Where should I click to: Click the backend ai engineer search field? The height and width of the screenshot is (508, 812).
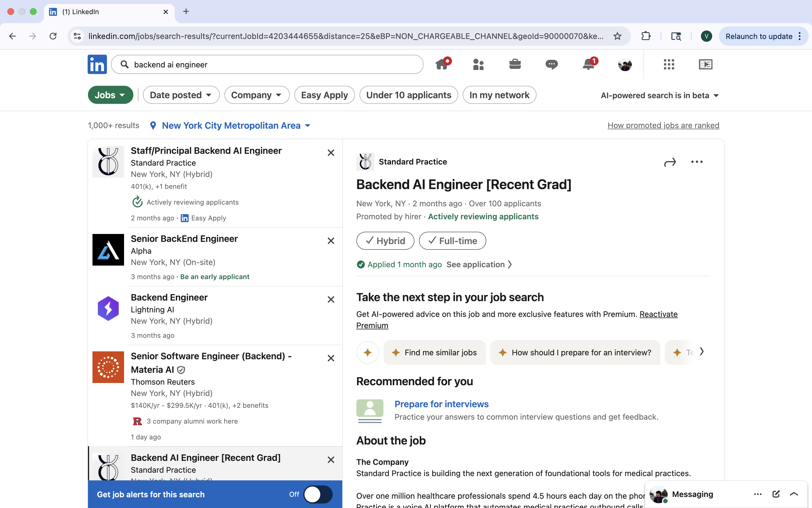click(x=267, y=65)
